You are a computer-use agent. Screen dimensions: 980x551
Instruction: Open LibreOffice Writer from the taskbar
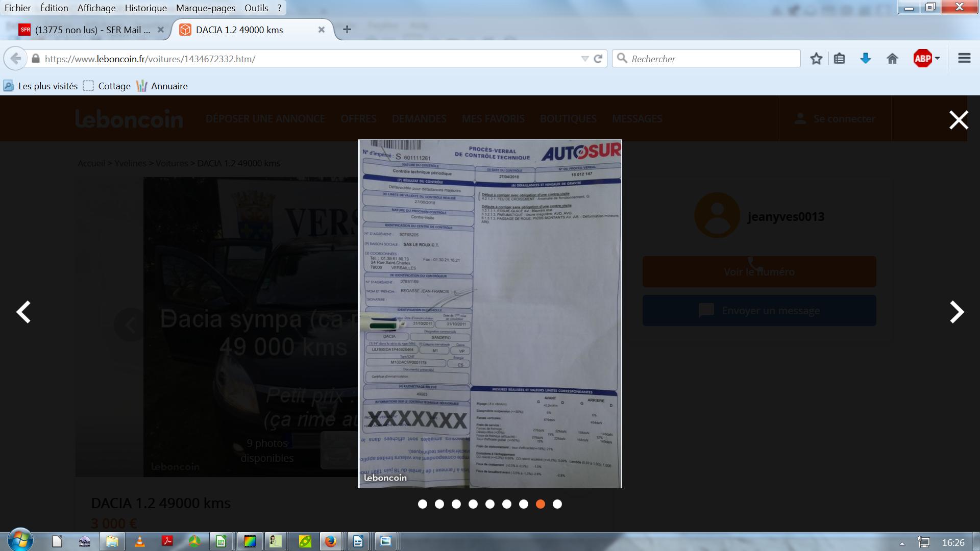point(358,541)
